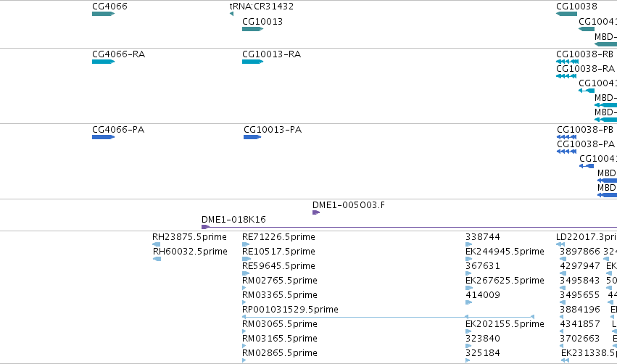The width and height of the screenshot is (617, 364).
Task: Click the CG10038-RB label text
Action: coord(584,54)
